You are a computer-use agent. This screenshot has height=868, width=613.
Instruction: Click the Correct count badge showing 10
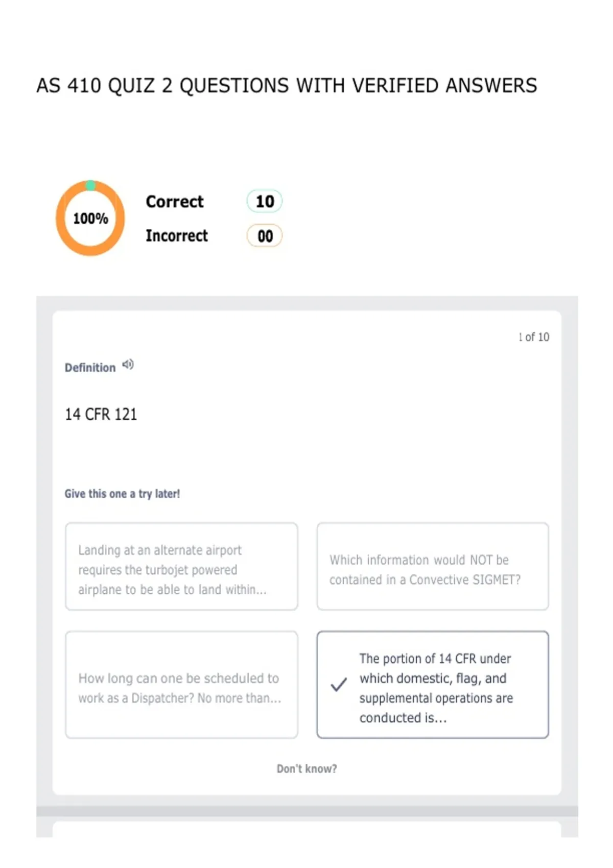(x=265, y=201)
